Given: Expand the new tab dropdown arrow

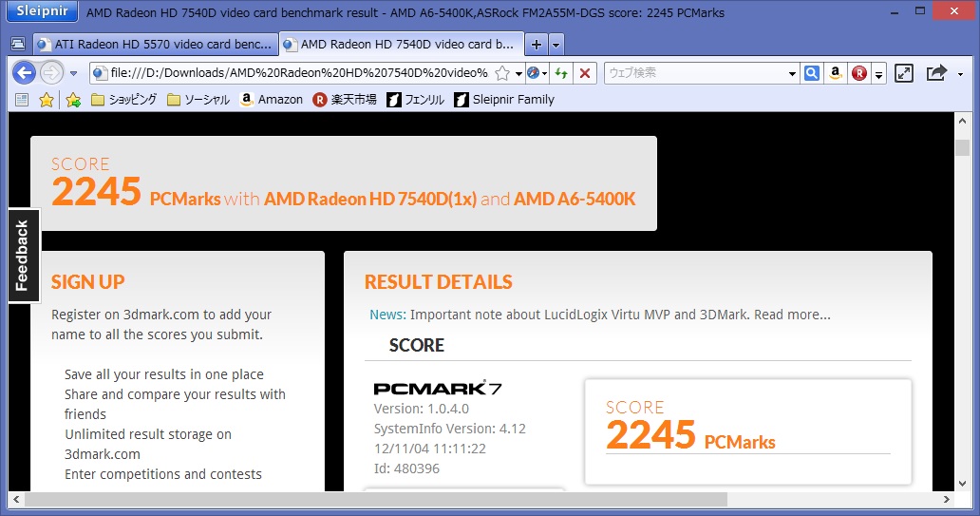Looking at the screenshot, I should tap(556, 45).
